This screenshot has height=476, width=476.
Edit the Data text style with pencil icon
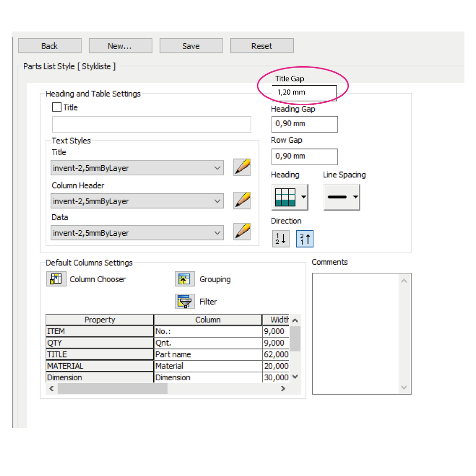coord(242,232)
